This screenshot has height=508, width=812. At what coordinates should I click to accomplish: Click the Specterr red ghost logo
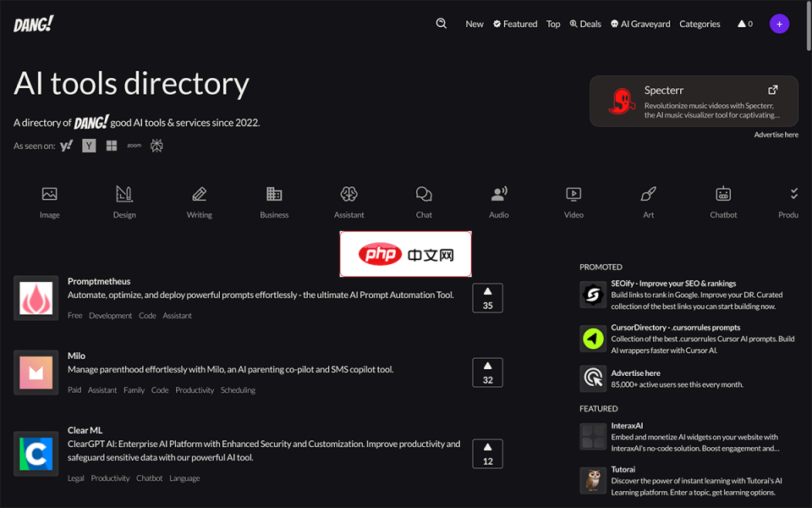(621, 101)
